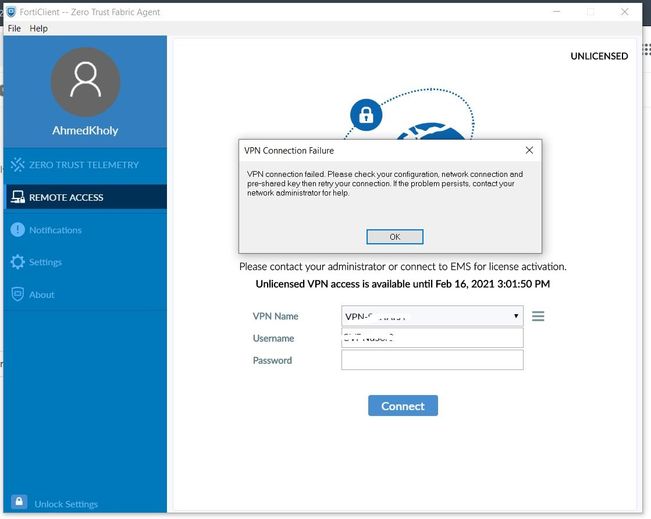Click the AhmedKholy username label
The width and height of the screenshot is (651, 519).
click(x=85, y=130)
